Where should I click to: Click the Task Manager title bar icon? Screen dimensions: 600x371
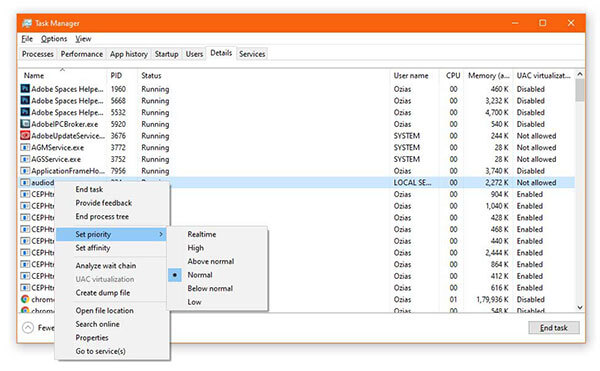click(27, 23)
